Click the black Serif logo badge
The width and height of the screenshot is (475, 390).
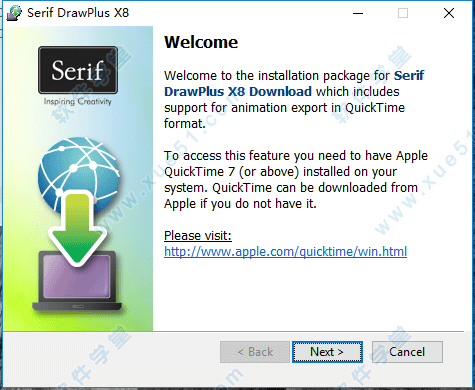78,70
